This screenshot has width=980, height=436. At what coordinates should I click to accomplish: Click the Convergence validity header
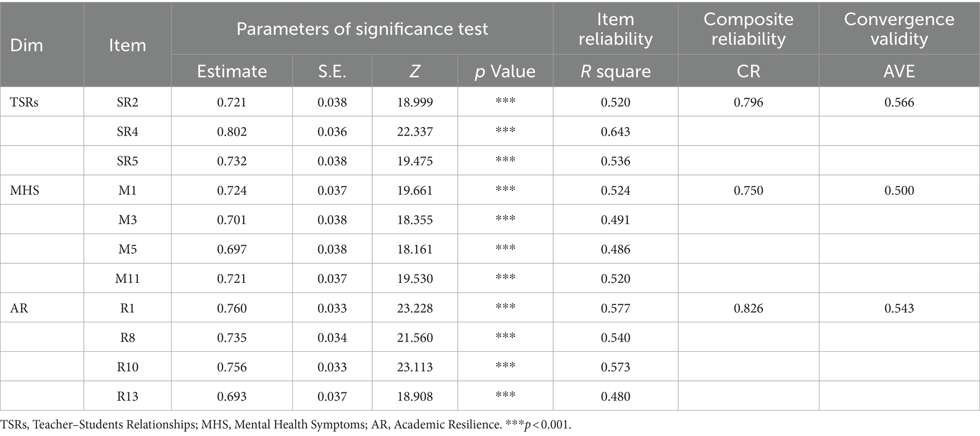(899, 29)
